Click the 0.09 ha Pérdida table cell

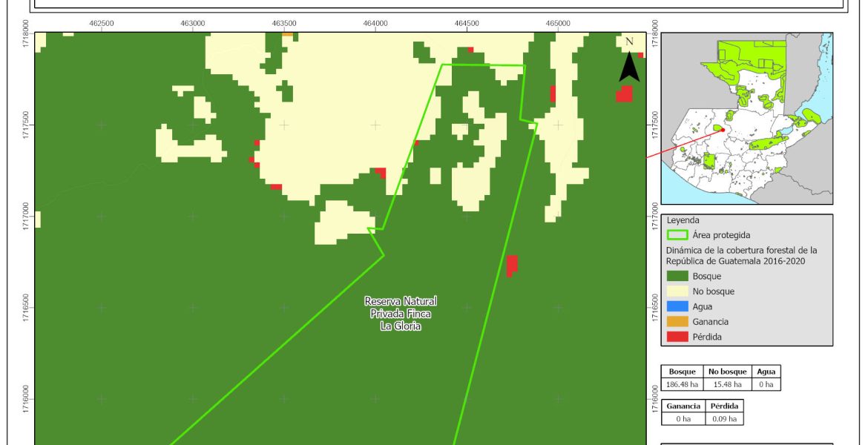(x=723, y=419)
